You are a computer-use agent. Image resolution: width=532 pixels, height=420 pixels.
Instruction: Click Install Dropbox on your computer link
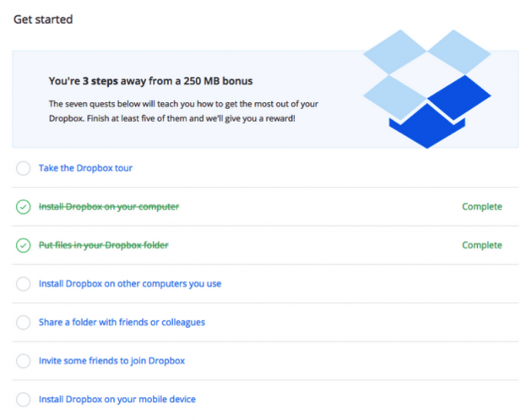coord(109,206)
